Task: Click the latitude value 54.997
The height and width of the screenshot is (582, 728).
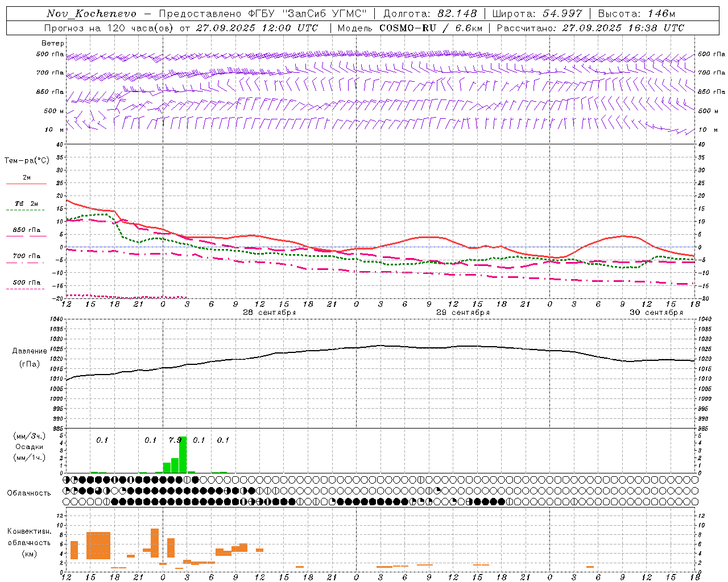Action: [562, 14]
